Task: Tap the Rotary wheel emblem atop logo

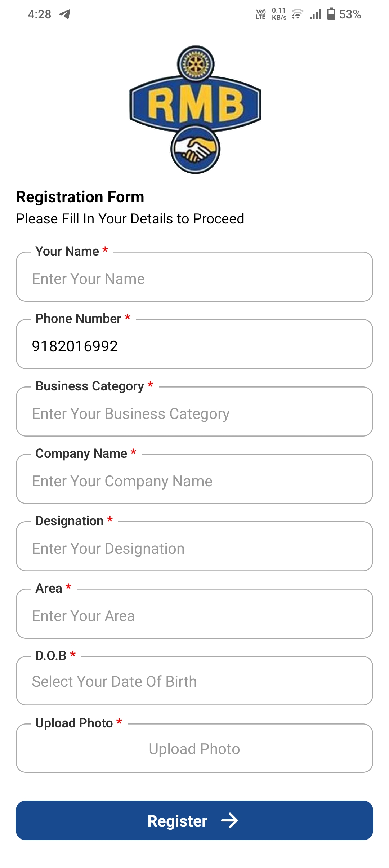Action: coord(196,64)
